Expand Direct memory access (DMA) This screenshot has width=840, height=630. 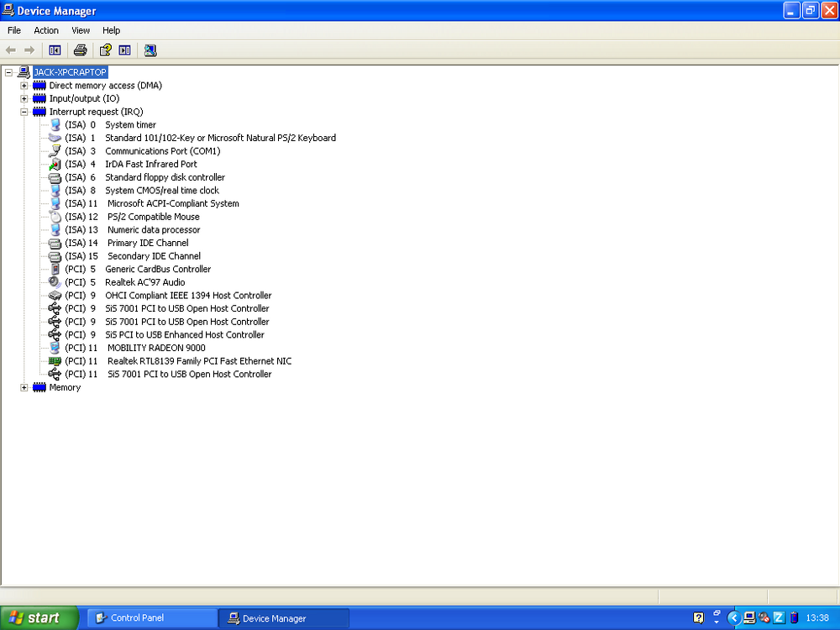pos(24,86)
